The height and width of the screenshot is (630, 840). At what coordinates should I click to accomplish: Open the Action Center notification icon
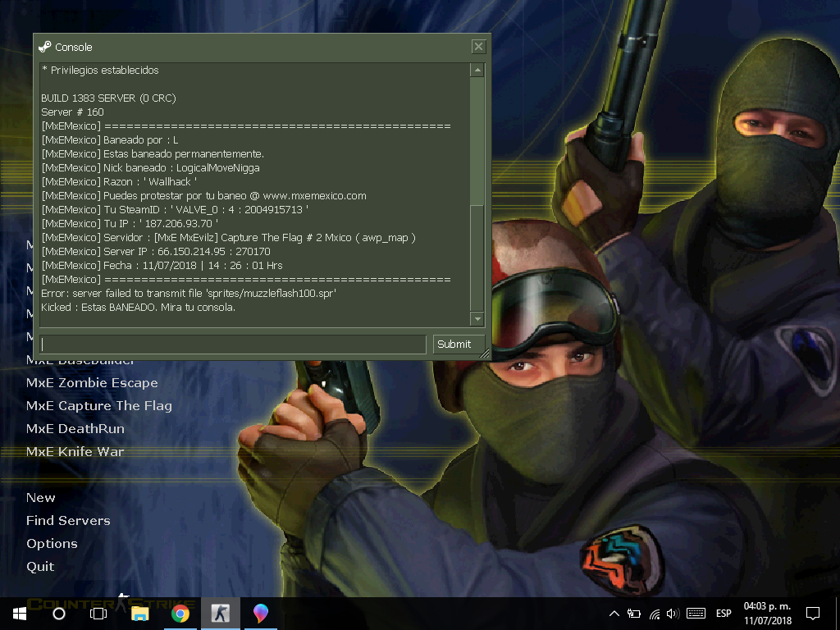[813, 614]
